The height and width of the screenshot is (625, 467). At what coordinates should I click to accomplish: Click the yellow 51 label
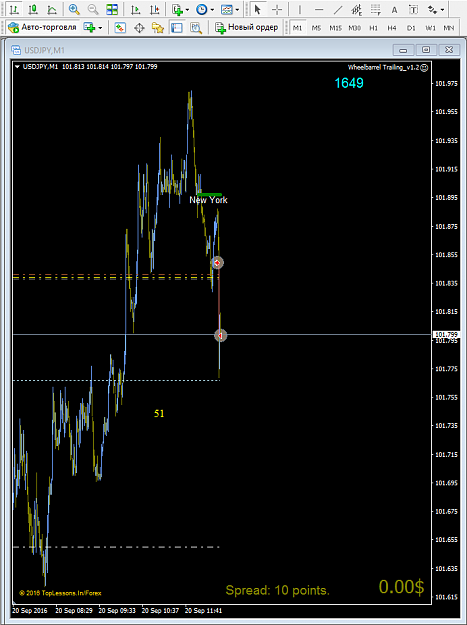tap(159, 414)
